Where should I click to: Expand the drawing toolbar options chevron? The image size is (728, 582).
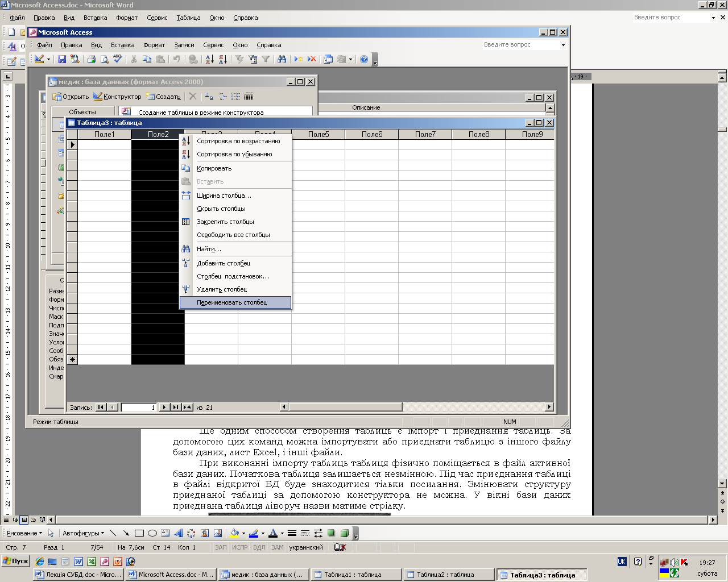point(355,533)
